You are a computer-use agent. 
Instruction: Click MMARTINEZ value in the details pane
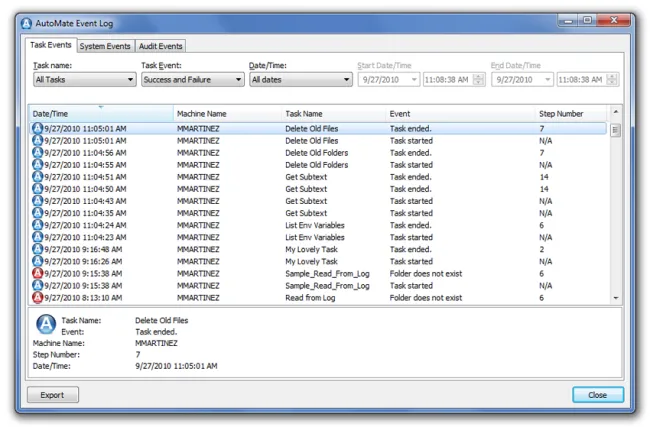click(156, 343)
